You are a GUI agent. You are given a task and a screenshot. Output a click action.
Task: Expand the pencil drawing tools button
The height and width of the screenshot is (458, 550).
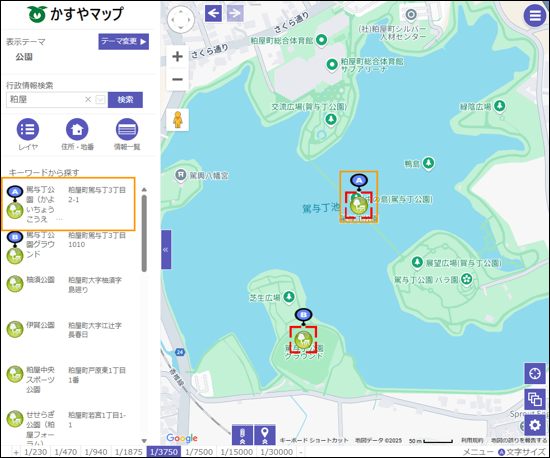click(242, 435)
